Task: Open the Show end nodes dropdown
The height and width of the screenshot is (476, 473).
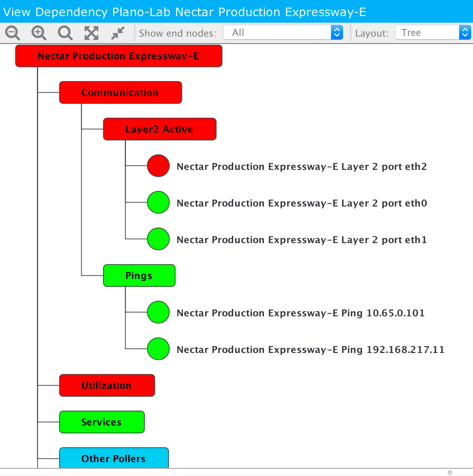Action: point(283,33)
